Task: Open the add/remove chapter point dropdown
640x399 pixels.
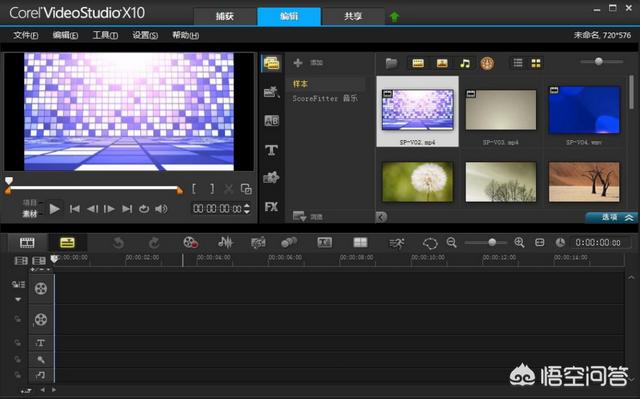Action: 40,270
